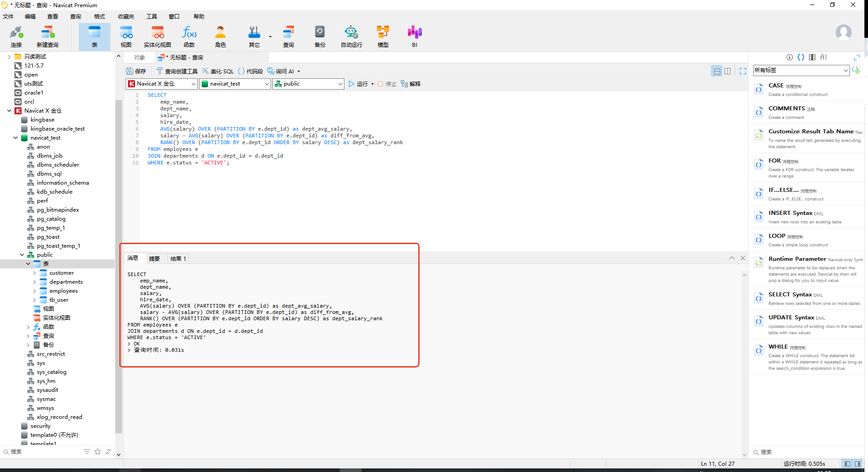Launch the BI toolbar icon
The height and width of the screenshot is (472, 868).
[x=415, y=36]
